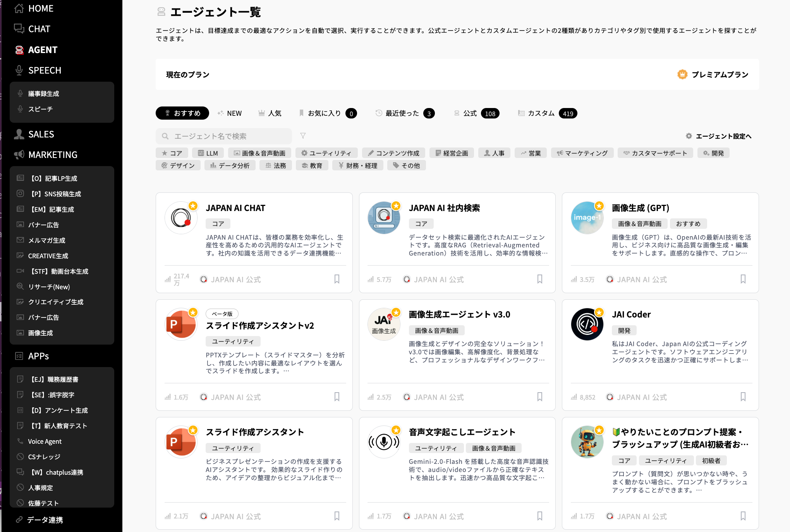Screen dimensions: 790x532
Task: Bookmark the JAI Coder agent
Action: (x=743, y=397)
